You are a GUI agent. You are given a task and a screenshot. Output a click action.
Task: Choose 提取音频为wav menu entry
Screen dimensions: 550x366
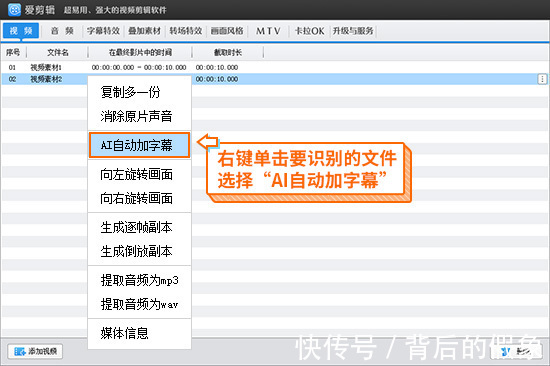139,304
